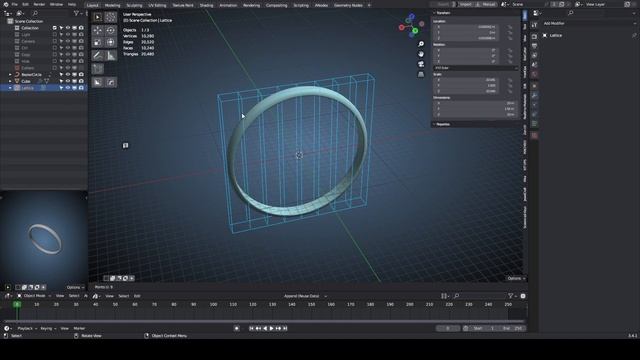Play the animation in reverse
Screen dimensions: 640x360
(x=265, y=328)
